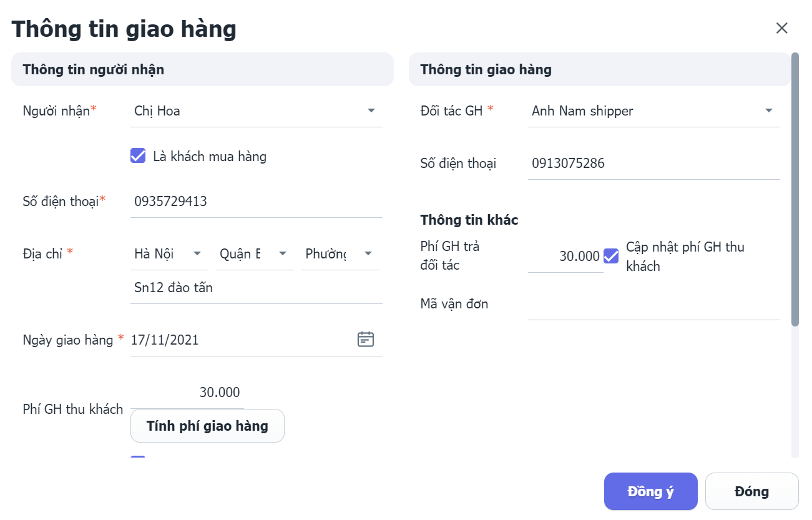Toggle Cập nhật phí GH thu khách checkbox
The height and width of the screenshot is (520, 812).
[611, 256]
